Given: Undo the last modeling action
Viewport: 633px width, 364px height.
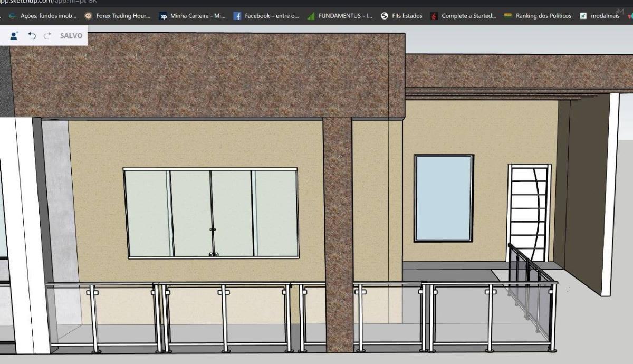Looking at the screenshot, I should pos(32,35).
